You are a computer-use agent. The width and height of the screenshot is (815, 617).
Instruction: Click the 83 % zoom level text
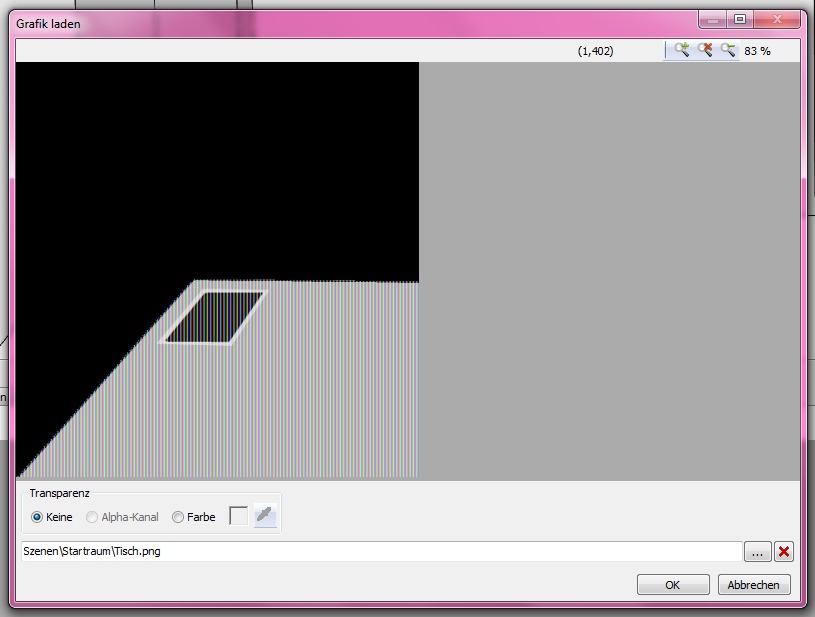(757, 51)
